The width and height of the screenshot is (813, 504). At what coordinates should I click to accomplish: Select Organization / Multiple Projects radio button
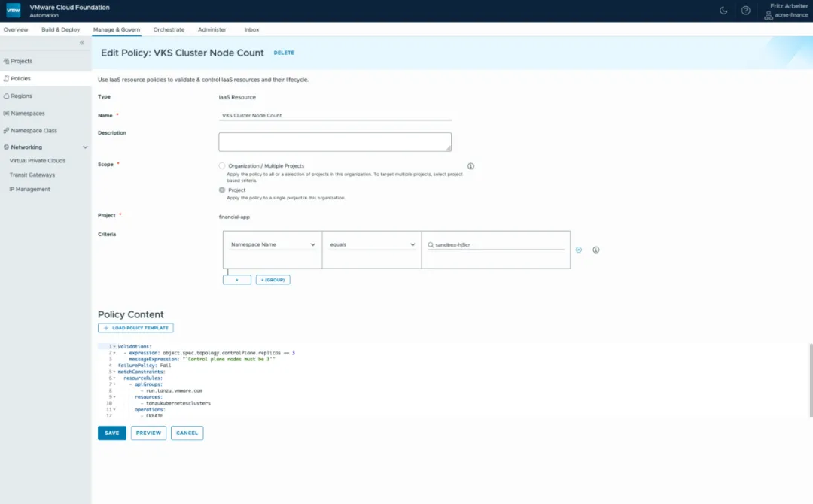click(x=222, y=165)
